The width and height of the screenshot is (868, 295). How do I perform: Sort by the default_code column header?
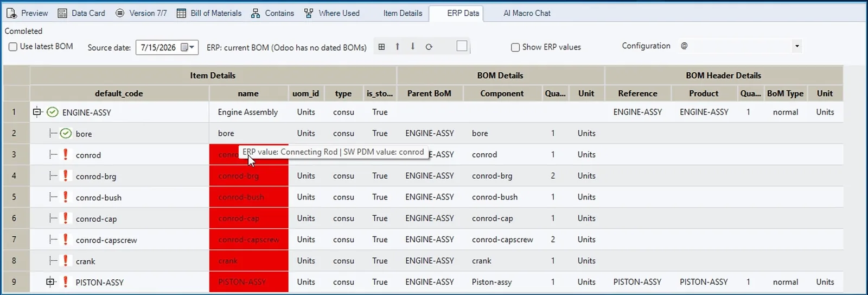pos(119,93)
